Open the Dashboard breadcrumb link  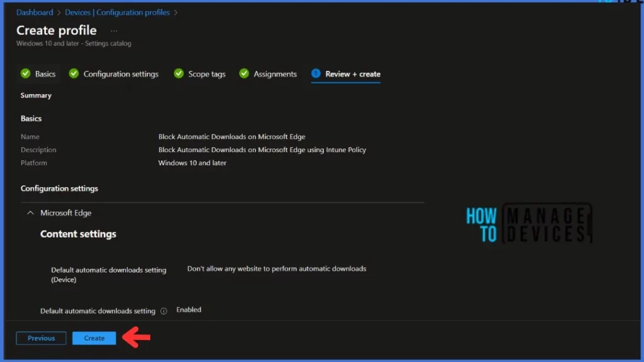coord(35,13)
